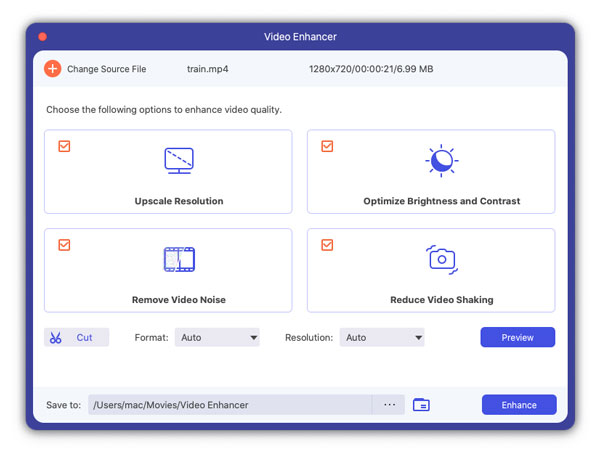This screenshot has width=600, height=458.
Task: Click the orange plus add source icon
Action: pos(52,69)
